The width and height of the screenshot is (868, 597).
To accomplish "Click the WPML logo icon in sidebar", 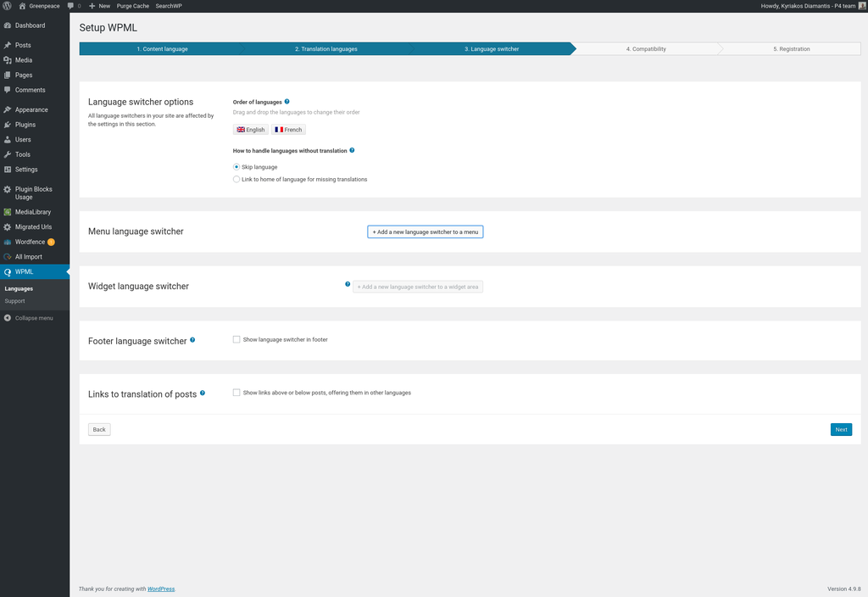I will pyautogui.click(x=7, y=272).
